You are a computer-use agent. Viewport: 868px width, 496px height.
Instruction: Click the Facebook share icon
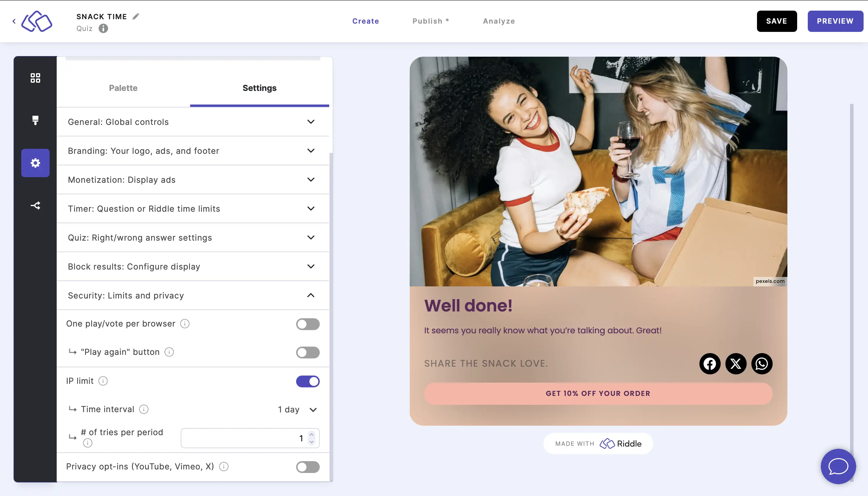coord(710,363)
